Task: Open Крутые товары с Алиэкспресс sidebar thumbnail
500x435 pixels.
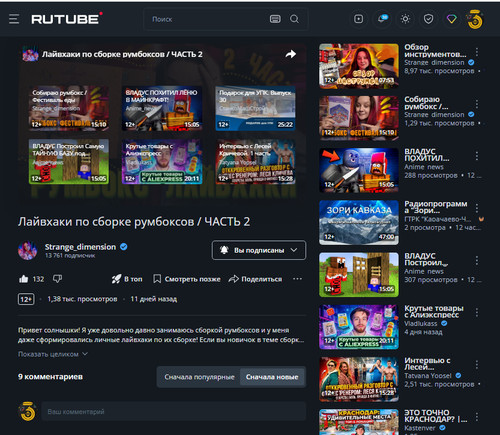Action: (x=359, y=327)
